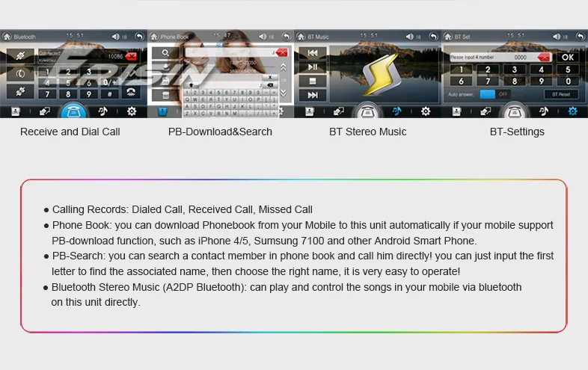The width and height of the screenshot is (588, 370).
Task: Tap key 8 on BT Set keypad
Action: click(514, 81)
